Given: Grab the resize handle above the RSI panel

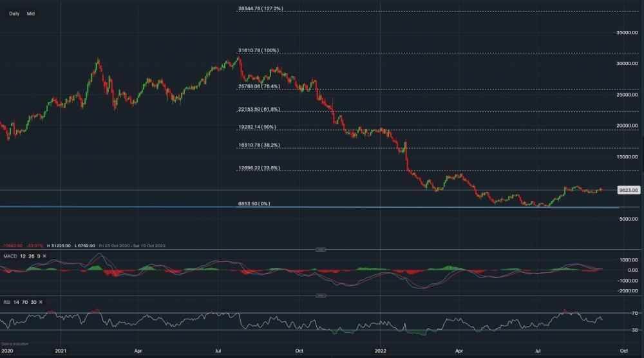Looking at the screenshot, I should point(320,296).
